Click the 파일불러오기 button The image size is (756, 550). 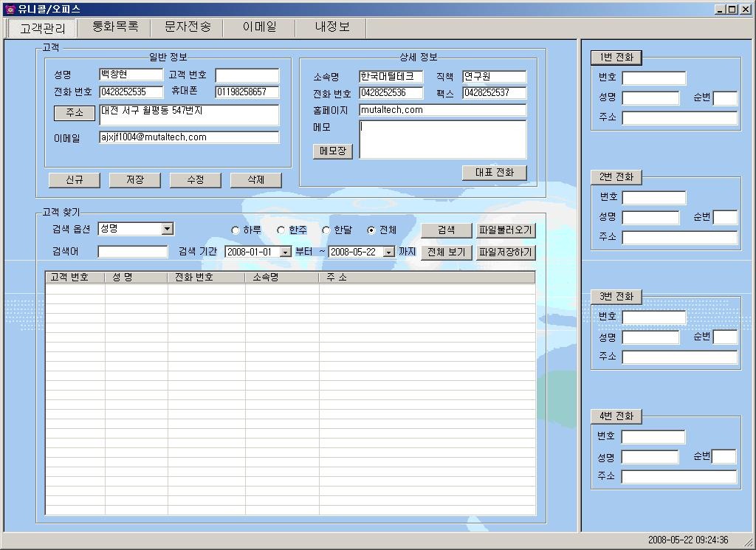(505, 230)
